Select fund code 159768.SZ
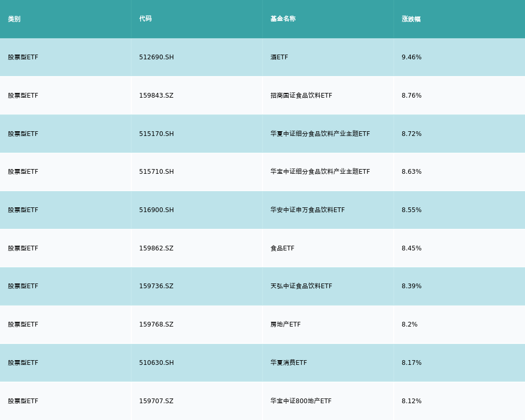 tap(156, 324)
